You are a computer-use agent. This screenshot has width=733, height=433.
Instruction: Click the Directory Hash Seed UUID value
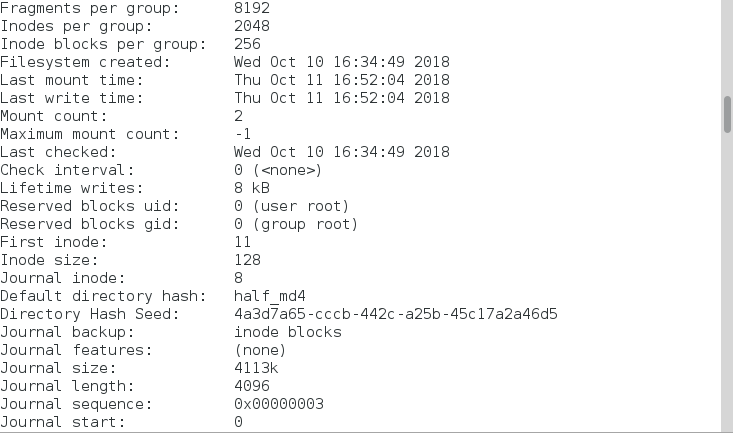click(x=396, y=314)
